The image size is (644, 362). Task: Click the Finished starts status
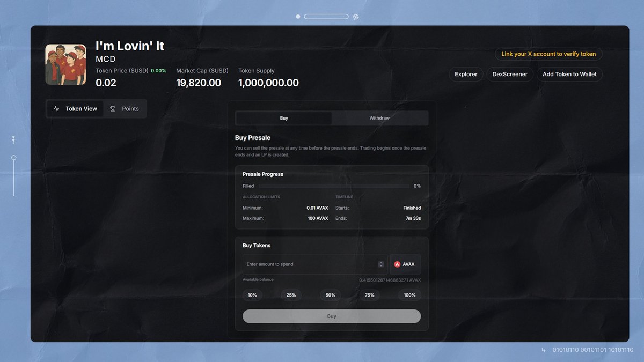pyautogui.click(x=412, y=208)
